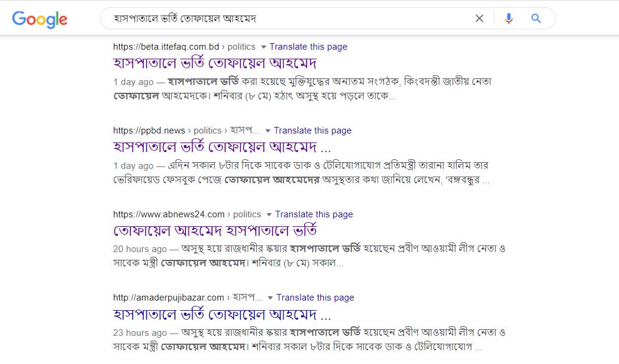The image size is (619, 364).
Task: Expand dropdown arrow beside abnews24.com URL
Action: click(x=269, y=215)
